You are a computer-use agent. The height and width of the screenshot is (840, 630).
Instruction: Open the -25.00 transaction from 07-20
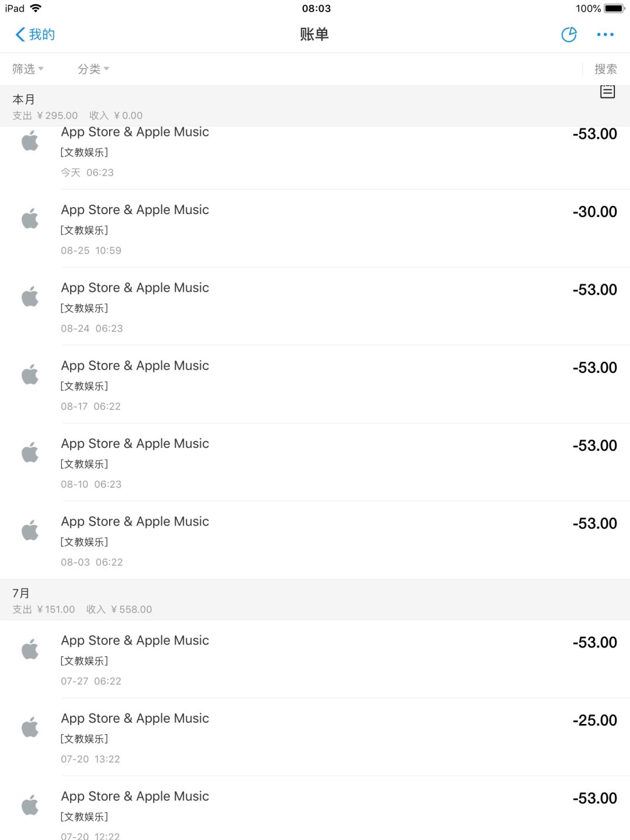coord(315,737)
